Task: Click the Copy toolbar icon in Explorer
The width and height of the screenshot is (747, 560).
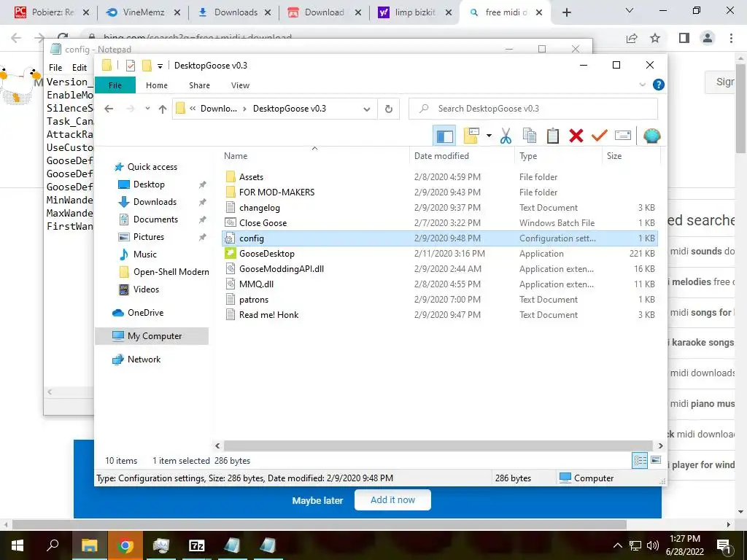Action: coord(530,136)
